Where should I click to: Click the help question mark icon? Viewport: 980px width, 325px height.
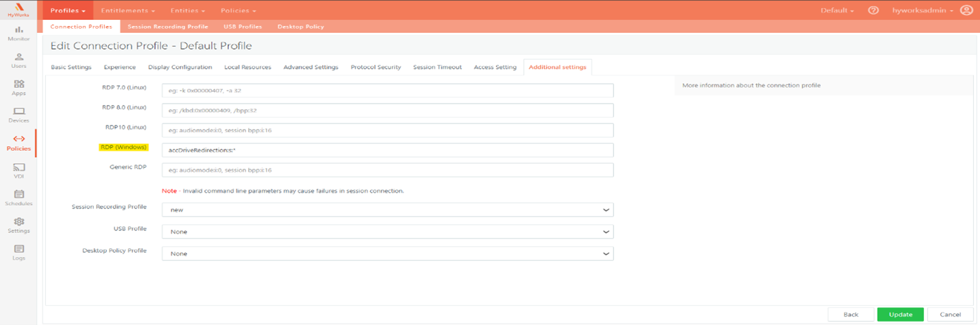coord(873,10)
